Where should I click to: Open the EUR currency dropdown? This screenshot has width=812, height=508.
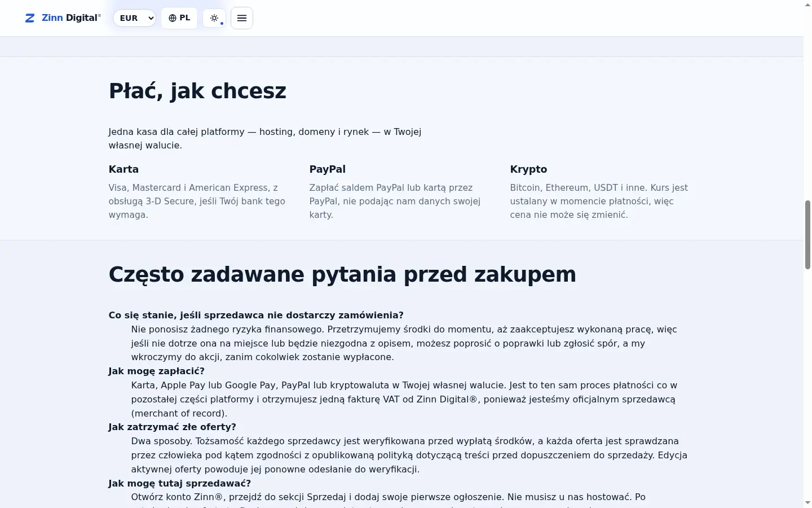tap(134, 18)
